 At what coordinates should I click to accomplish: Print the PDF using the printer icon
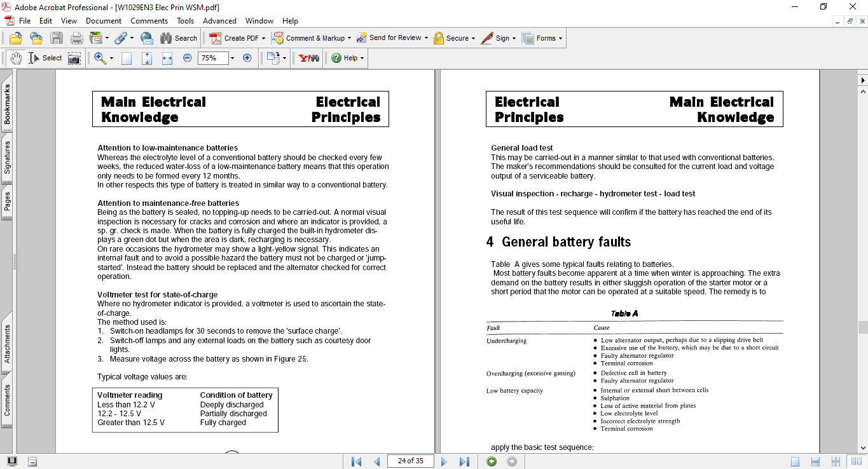(77, 38)
